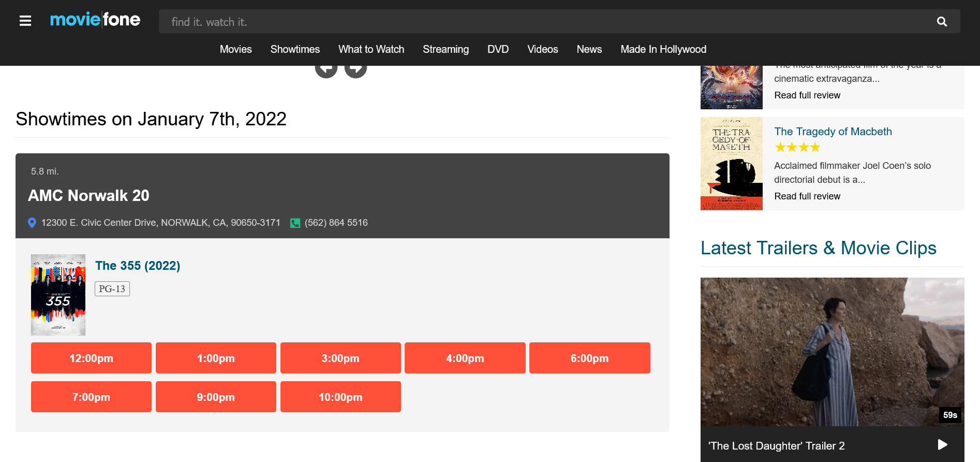
Task: Click the Showtimes on January 7th, 2022 heading
Action: (151, 119)
